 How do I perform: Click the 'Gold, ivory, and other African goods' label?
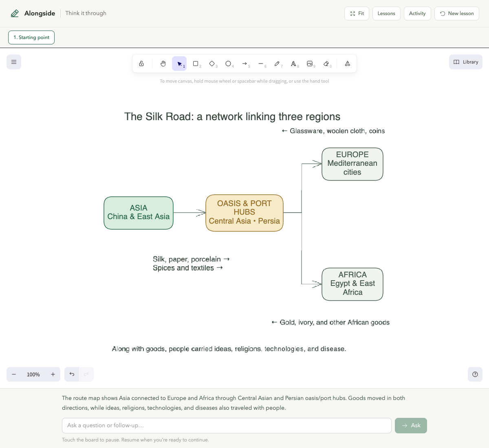click(330, 323)
